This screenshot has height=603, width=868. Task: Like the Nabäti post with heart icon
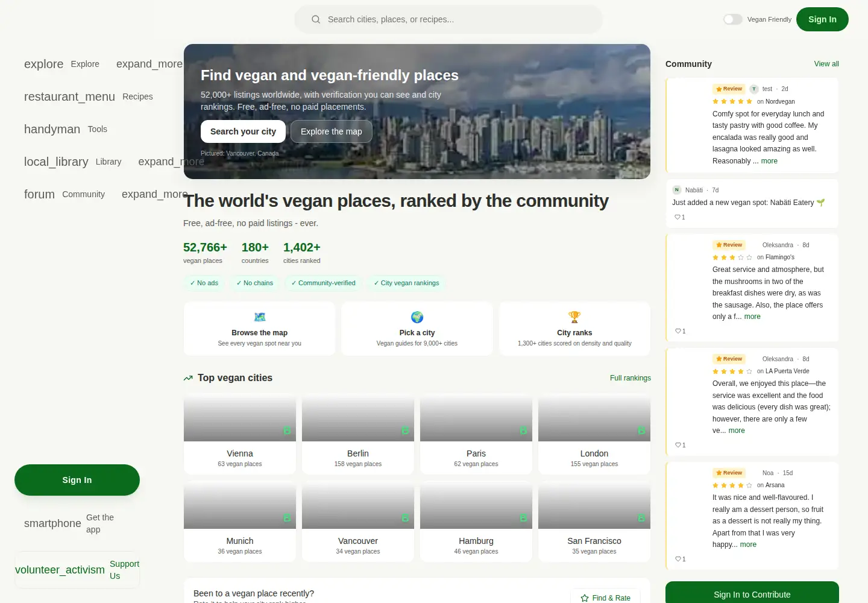(678, 217)
